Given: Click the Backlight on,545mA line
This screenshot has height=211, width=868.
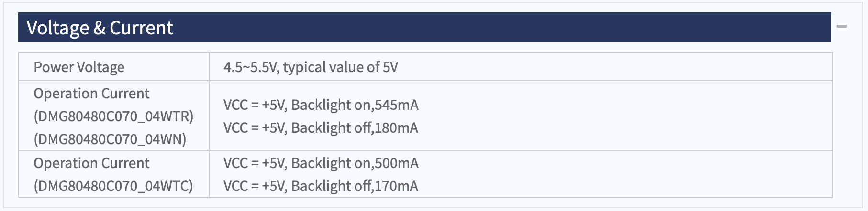Looking at the screenshot, I should coord(321,105).
